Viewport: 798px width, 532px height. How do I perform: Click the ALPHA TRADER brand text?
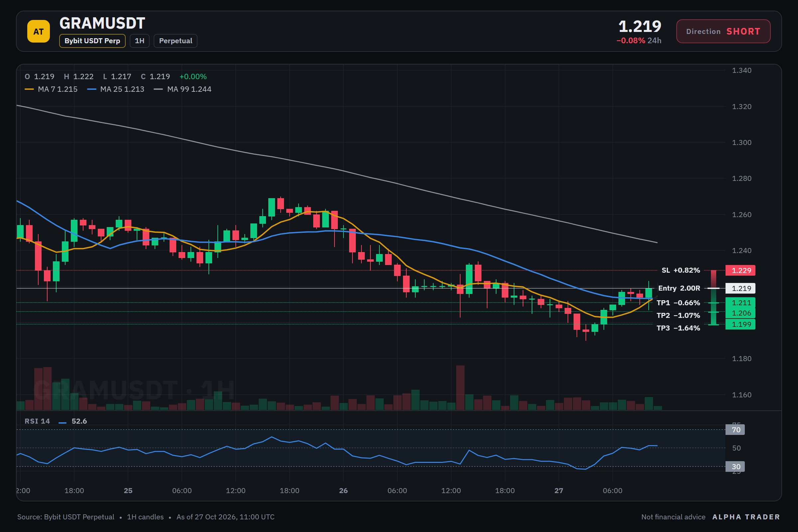(x=746, y=517)
